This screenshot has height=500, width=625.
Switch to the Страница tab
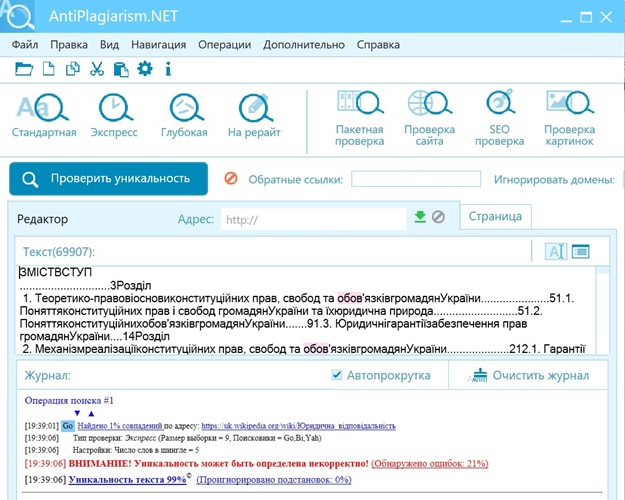[495, 217]
